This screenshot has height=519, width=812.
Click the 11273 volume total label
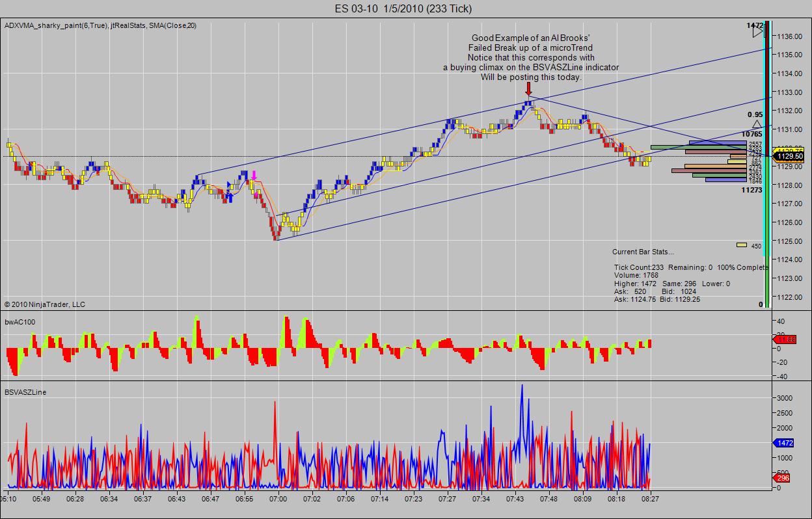click(x=751, y=191)
